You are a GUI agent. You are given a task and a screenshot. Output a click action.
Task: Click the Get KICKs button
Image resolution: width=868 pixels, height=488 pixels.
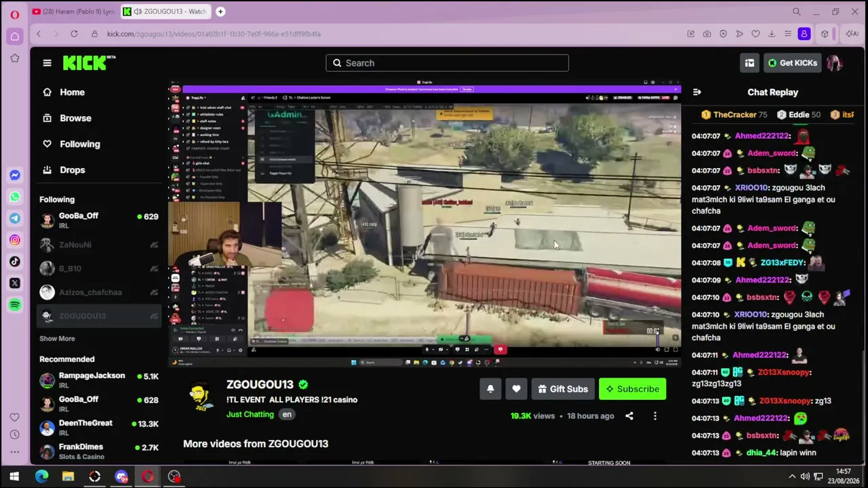pyautogui.click(x=792, y=63)
